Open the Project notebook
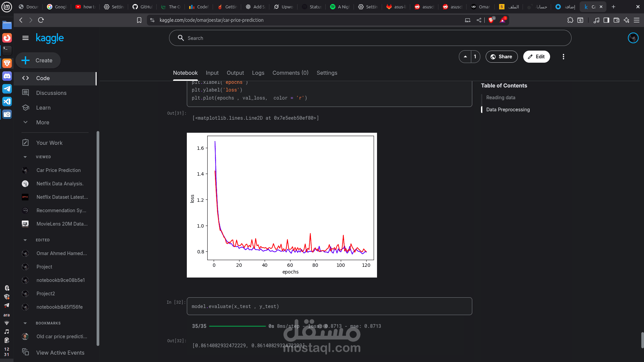This screenshot has width=644, height=362. point(44,267)
